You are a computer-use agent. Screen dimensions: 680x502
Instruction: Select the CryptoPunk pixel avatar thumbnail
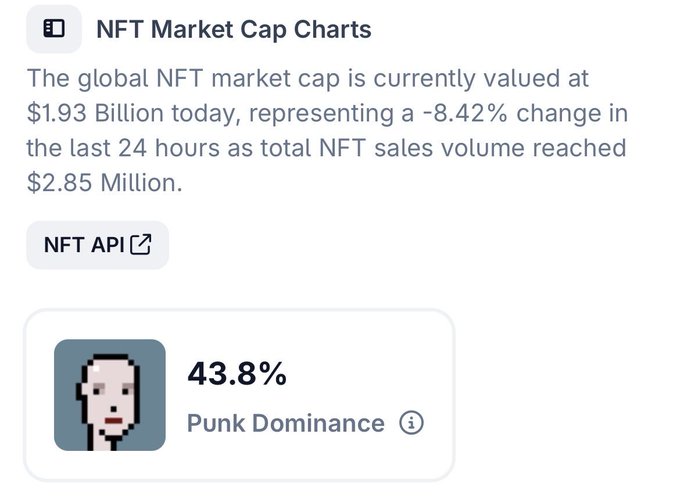110,395
